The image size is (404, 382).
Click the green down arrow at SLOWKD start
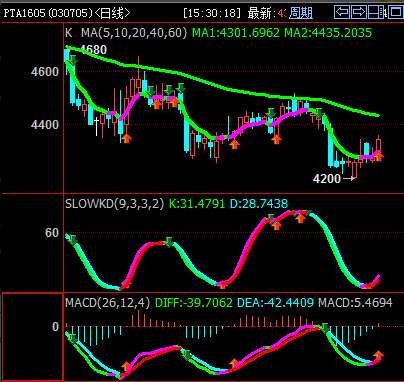pyautogui.click(x=73, y=240)
